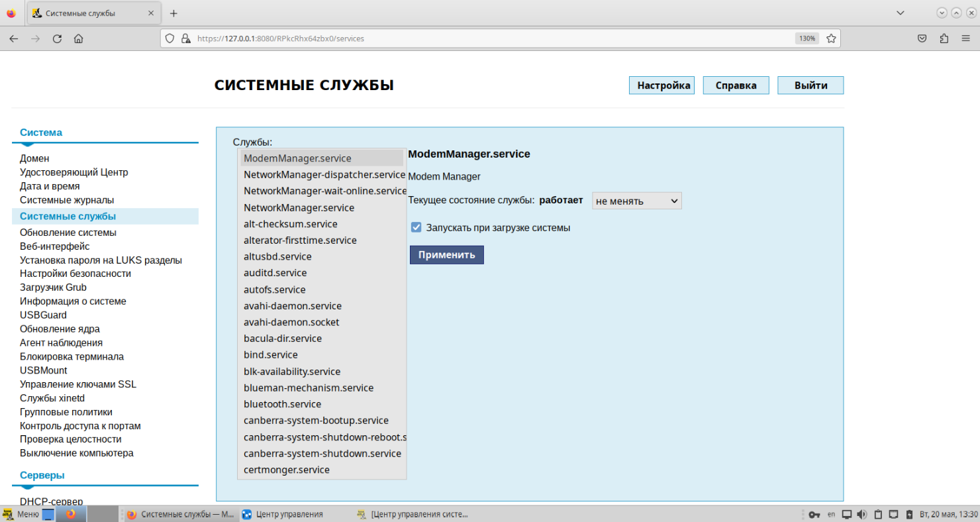
Task: Select NetworkManager.service in services list
Action: pyautogui.click(x=322, y=207)
